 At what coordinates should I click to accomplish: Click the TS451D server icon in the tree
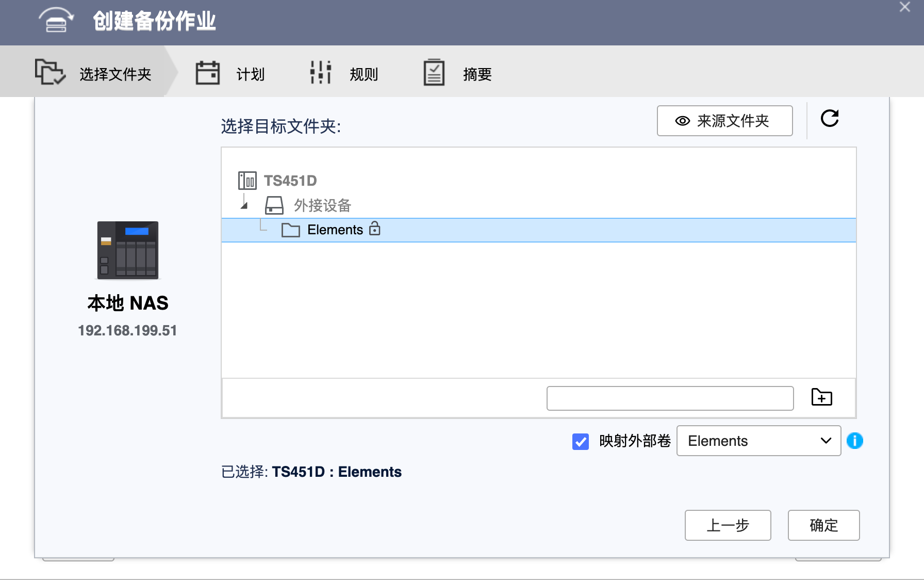tap(247, 181)
